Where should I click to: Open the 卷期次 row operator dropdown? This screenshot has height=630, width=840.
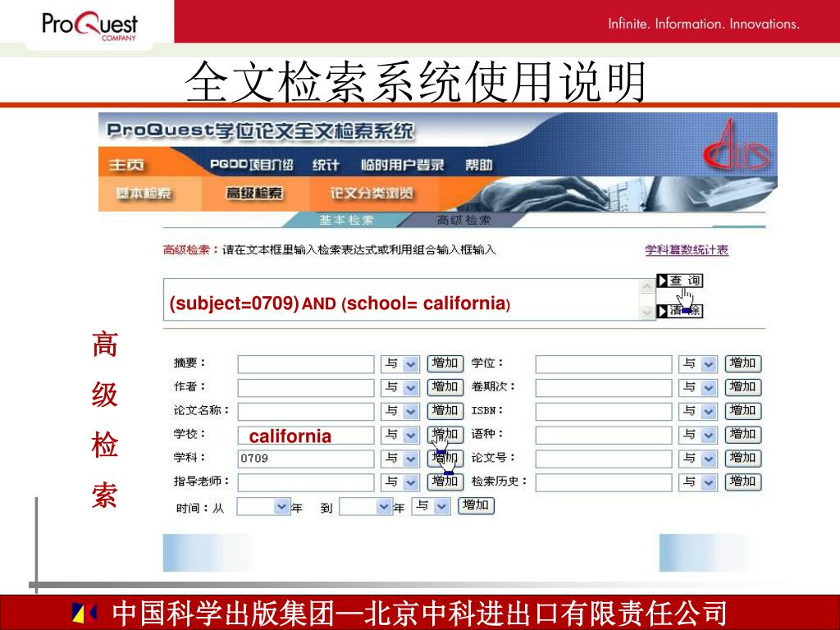pos(698,388)
